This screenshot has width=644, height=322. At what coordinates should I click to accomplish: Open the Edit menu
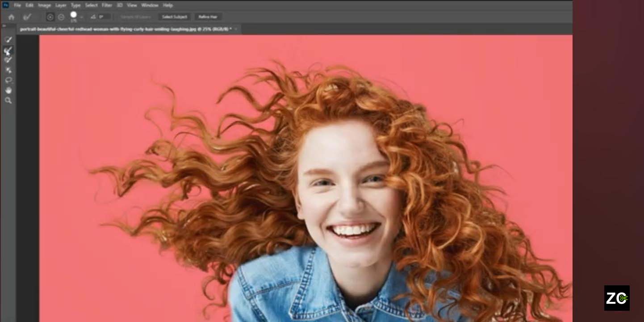[x=29, y=5]
